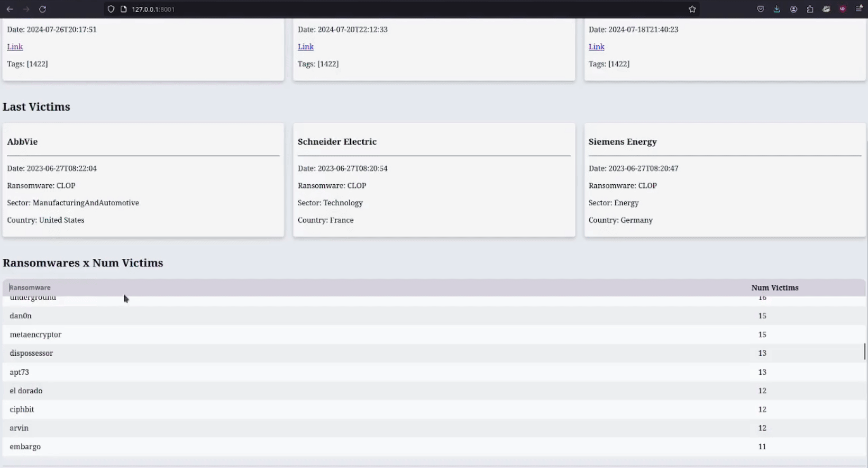Select the apt73 table row
868x468 pixels.
click(x=434, y=372)
